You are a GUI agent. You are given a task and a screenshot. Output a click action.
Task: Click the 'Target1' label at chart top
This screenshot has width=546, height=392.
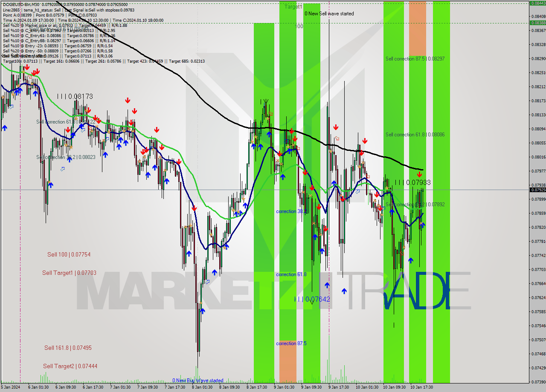coord(293,7)
